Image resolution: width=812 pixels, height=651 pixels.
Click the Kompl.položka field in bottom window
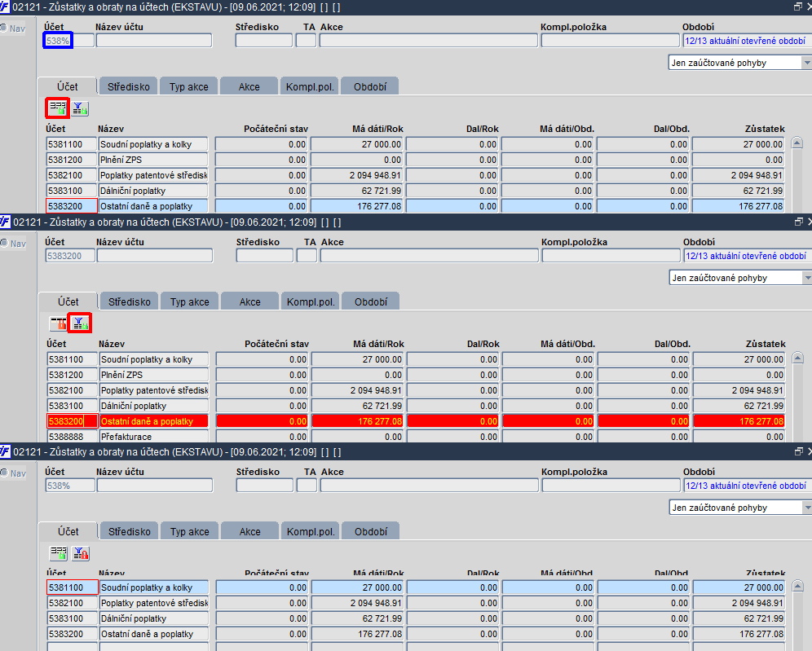click(x=611, y=486)
